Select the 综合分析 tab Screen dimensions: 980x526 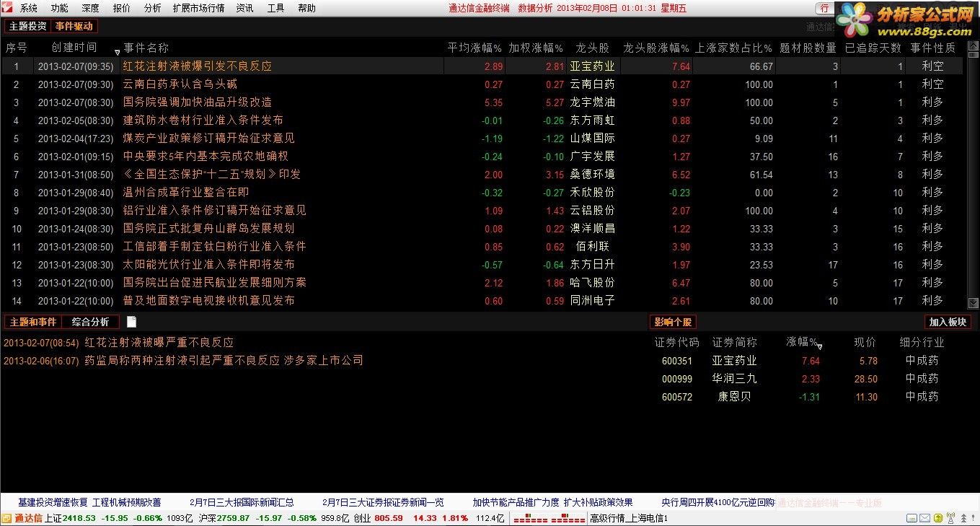coord(90,322)
